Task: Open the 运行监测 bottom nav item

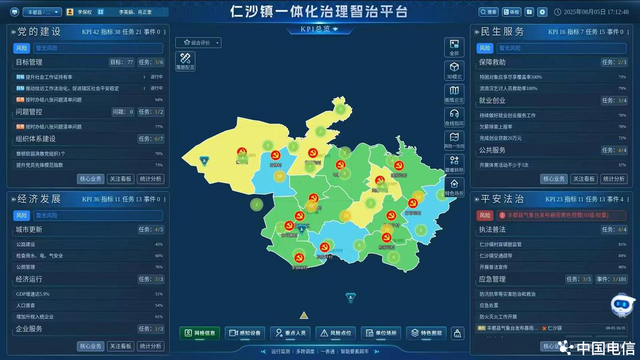Action: [x=280, y=351]
